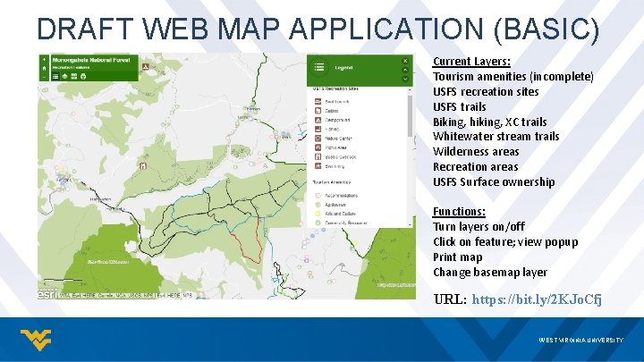Click the 'WEST VIRGINIA UNIVERSITY' footer text
Screen dimensions: 644x362
pyautogui.click(x=581, y=341)
